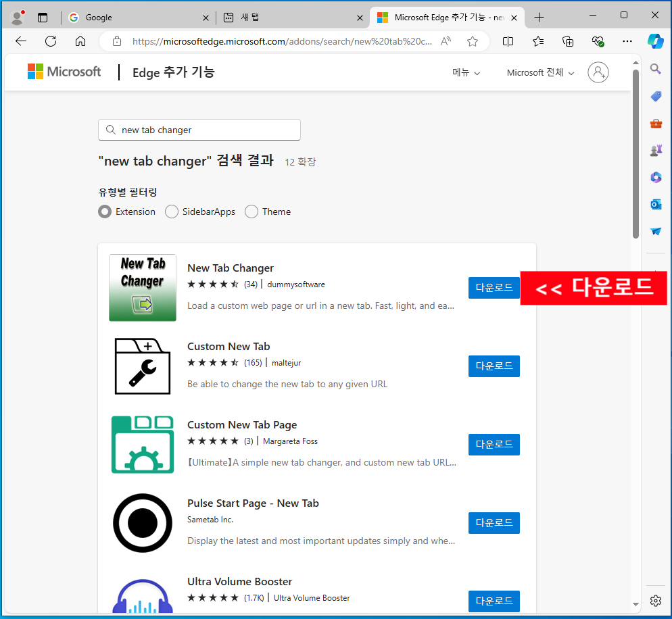The image size is (672, 619).
Task: Open a new browser tab
Action: [539, 18]
